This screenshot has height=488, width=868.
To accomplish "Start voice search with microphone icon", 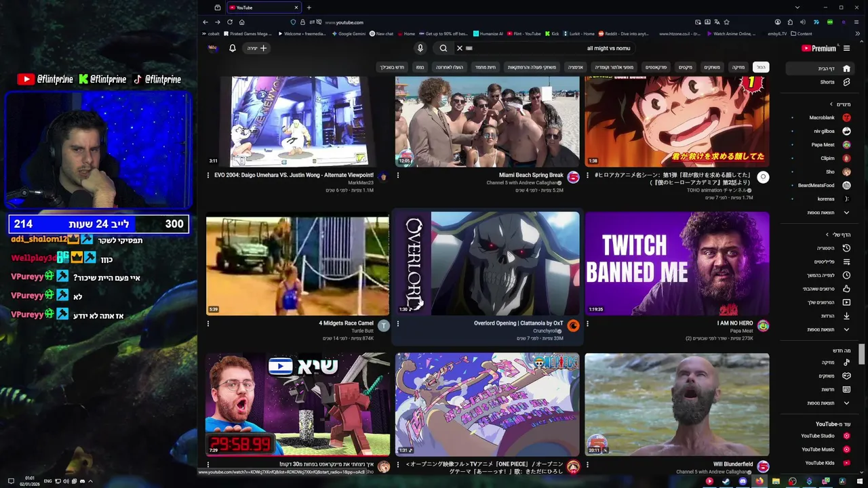I will point(420,48).
